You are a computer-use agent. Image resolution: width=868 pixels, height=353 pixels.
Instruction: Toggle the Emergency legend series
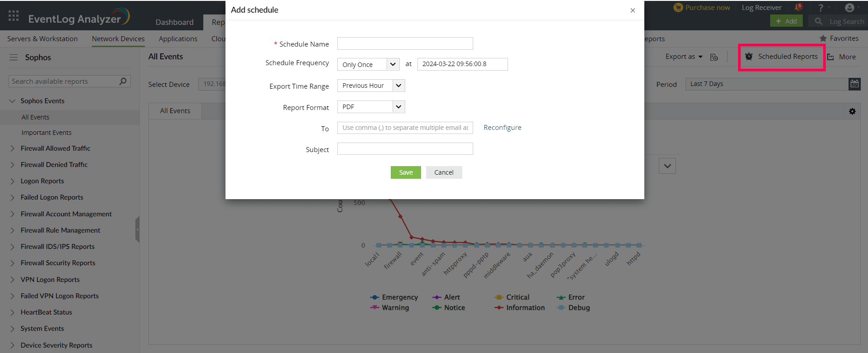point(393,297)
